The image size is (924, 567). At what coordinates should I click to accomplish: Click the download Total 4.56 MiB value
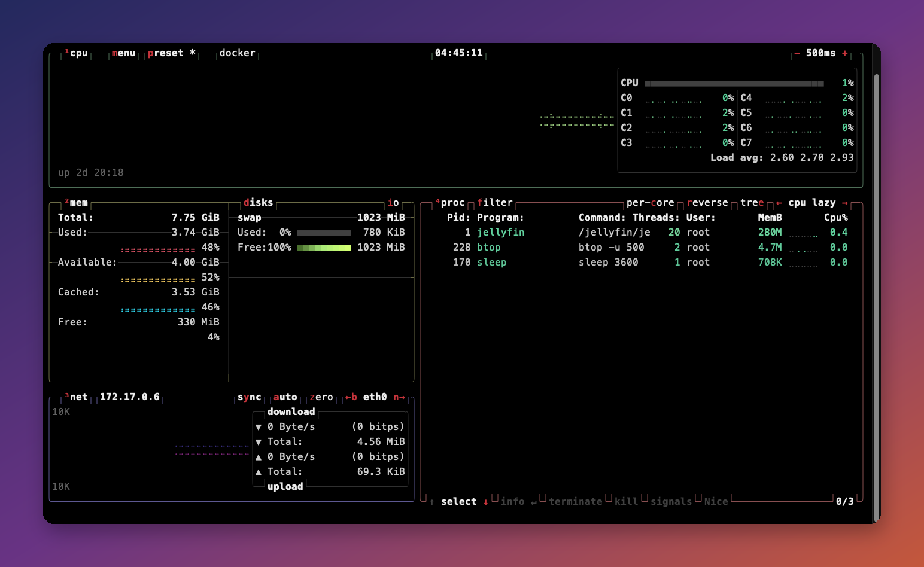(381, 442)
